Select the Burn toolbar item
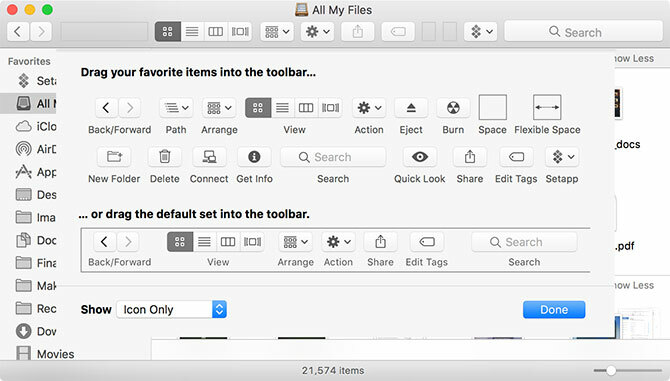Image resolution: width=670 pixels, height=381 pixels. tap(453, 108)
